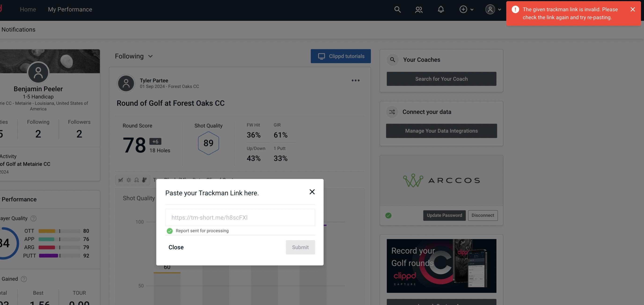Click the notifications bell icon
This screenshot has height=305, width=644.
pos(441,9)
